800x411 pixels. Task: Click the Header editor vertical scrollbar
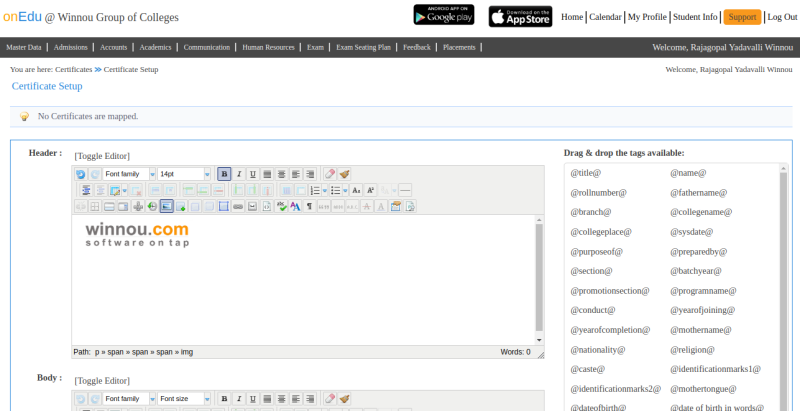[540, 280]
